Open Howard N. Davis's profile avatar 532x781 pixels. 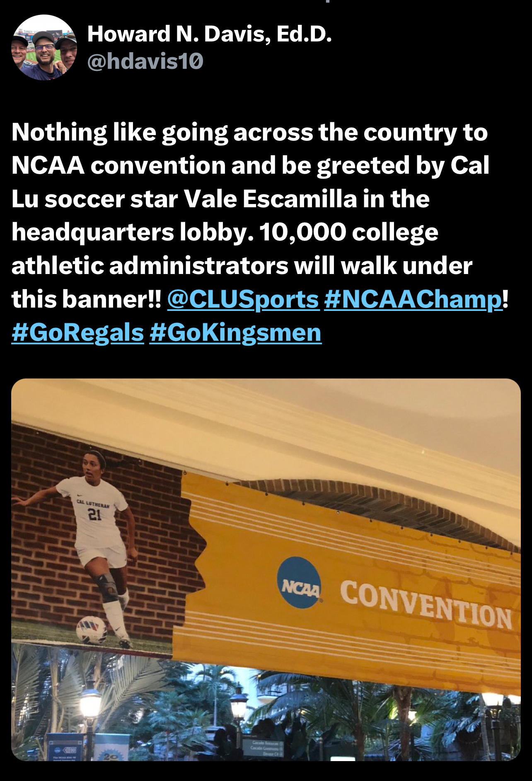click(44, 47)
